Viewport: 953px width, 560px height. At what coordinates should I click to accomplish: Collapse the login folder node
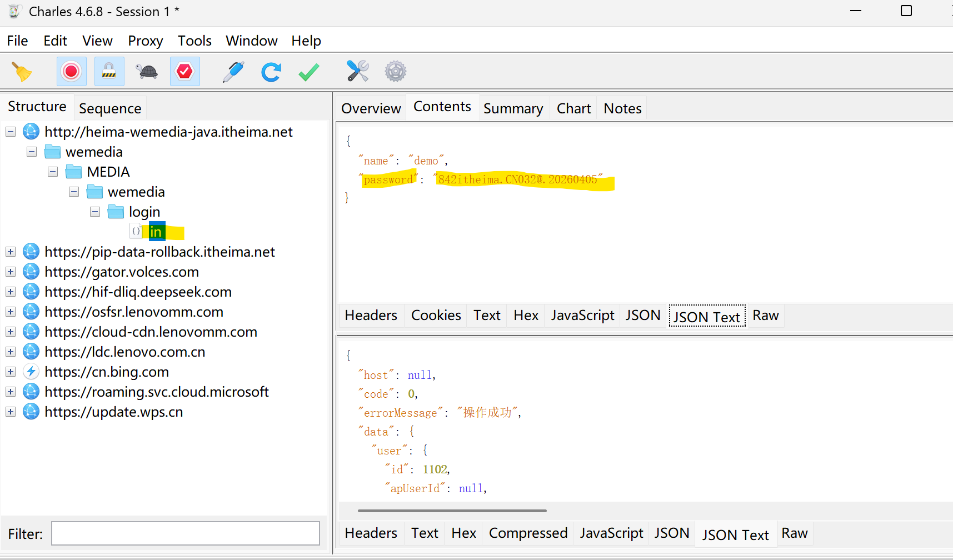point(95,212)
